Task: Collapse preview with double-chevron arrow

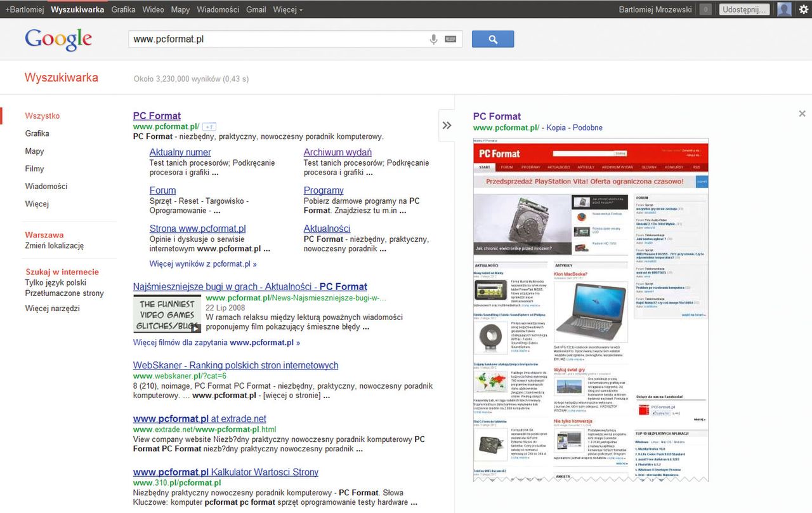Action: point(447,125)
